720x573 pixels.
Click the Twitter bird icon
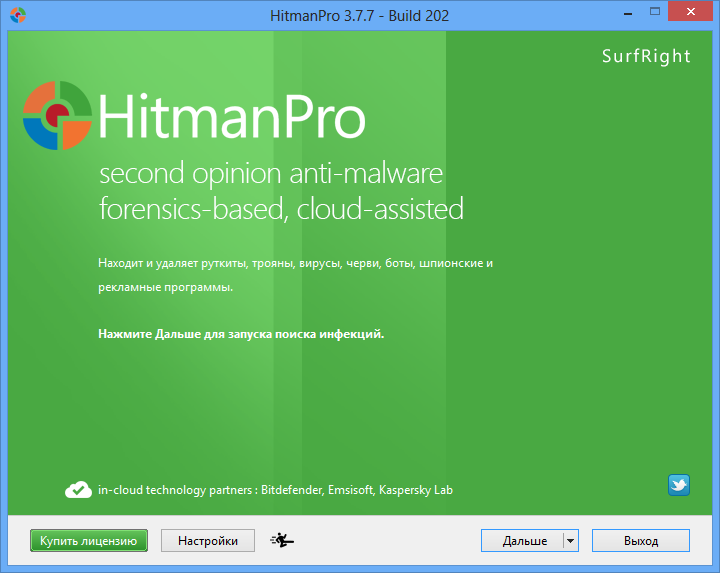coord(679,485)
